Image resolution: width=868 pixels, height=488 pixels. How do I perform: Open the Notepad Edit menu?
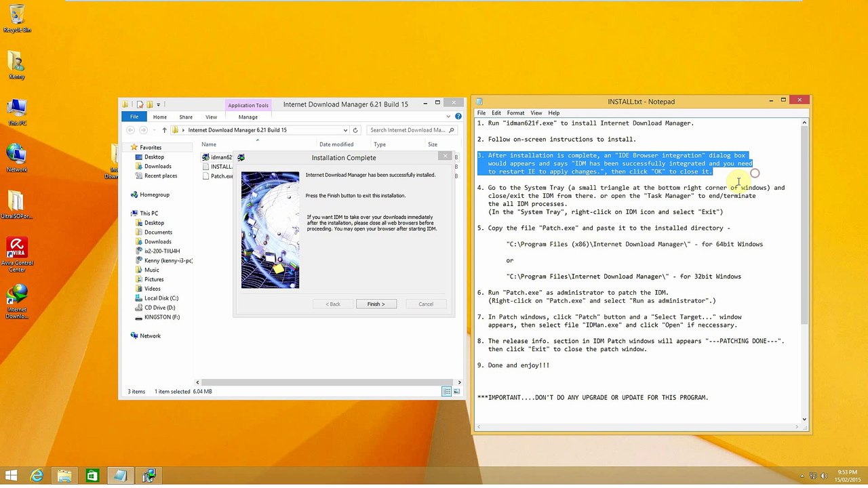click(x=496, y=113)
